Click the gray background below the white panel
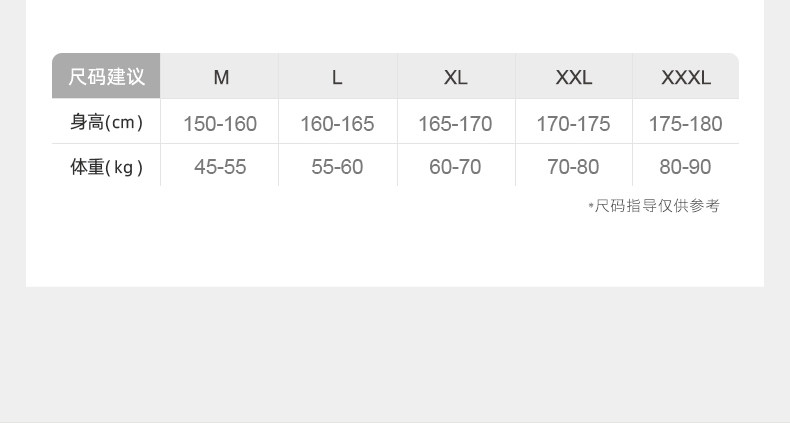 (395, 355)
